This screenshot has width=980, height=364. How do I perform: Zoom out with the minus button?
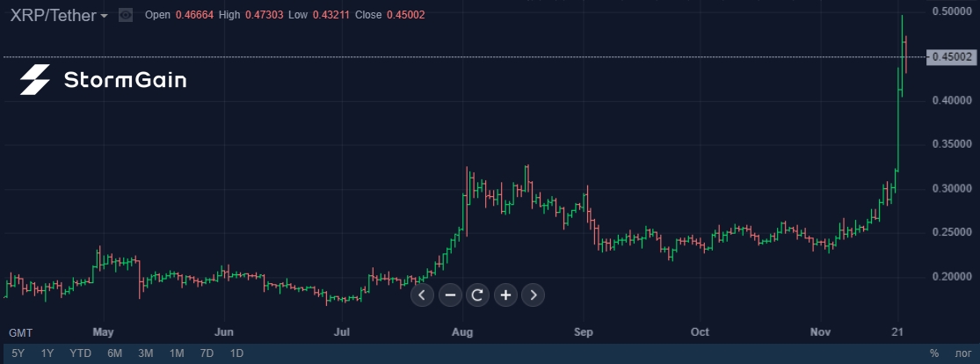tap(450, 295)
